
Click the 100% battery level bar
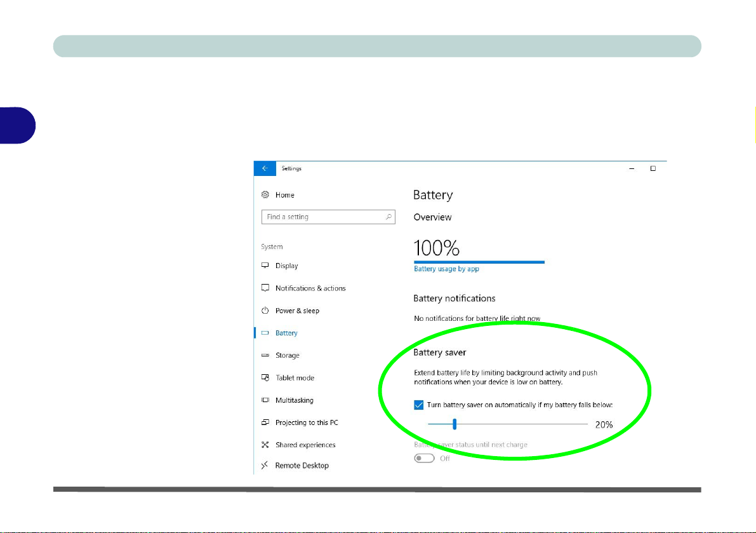(479, 262)
